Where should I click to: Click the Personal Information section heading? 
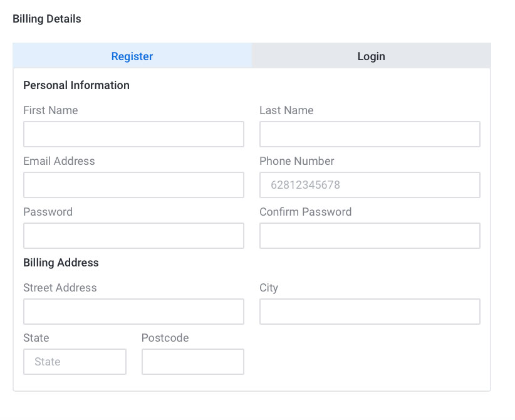point(76,85)
